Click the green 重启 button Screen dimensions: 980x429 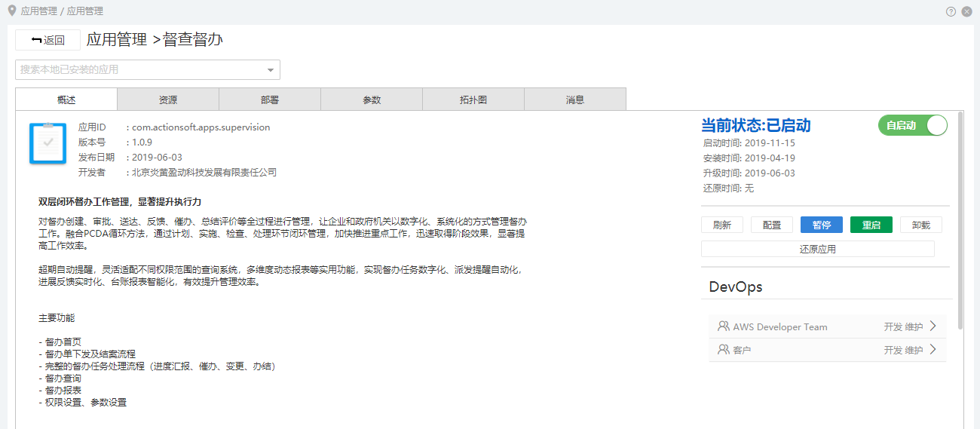pyautogui.click(x=871, y=225)
